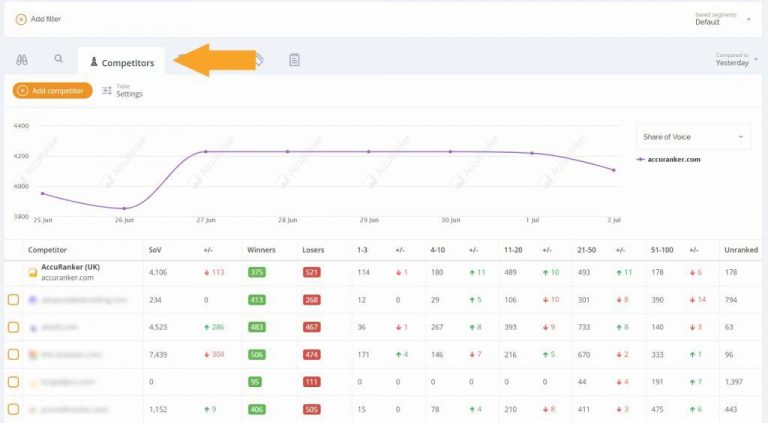Click the chart data point for 26 Jun
The height and width of the screenshot is (423, 768).
(x=124, y=209)
